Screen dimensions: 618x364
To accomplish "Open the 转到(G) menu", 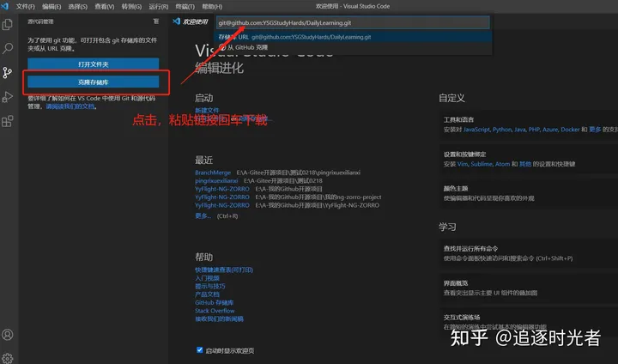I will coord(131,6).
